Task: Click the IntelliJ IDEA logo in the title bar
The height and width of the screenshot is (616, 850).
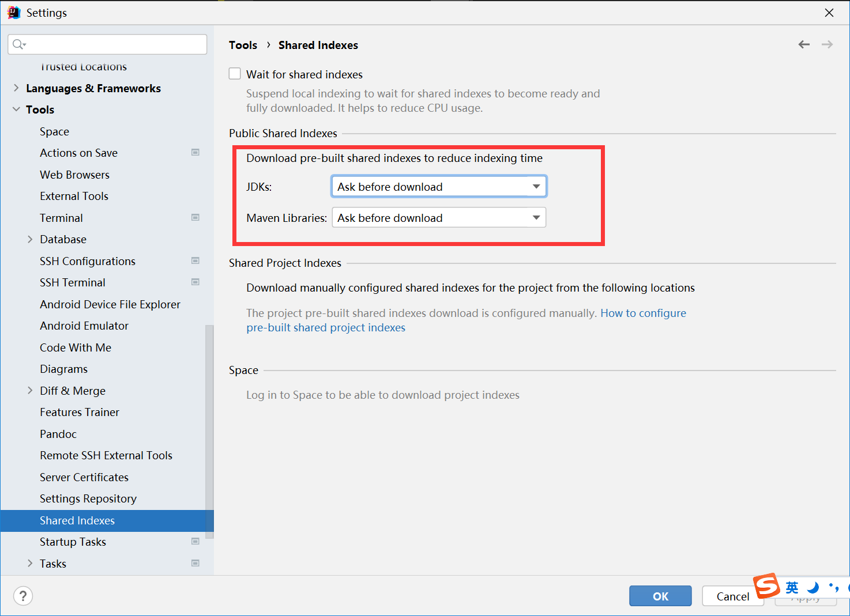Action: 13,12
